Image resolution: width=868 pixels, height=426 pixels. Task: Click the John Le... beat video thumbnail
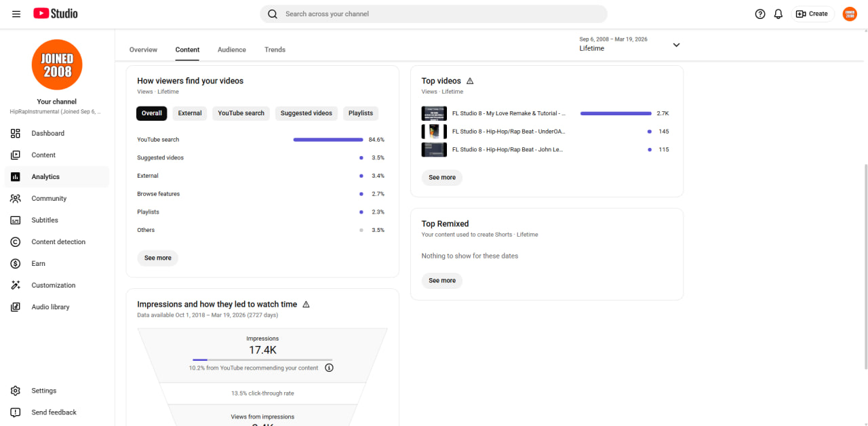(x=434, y=149)
